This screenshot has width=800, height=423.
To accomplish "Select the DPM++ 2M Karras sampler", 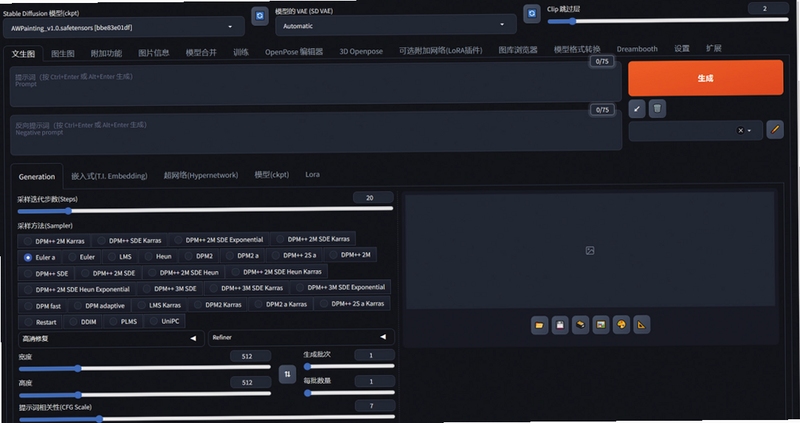I will (54, 241).
